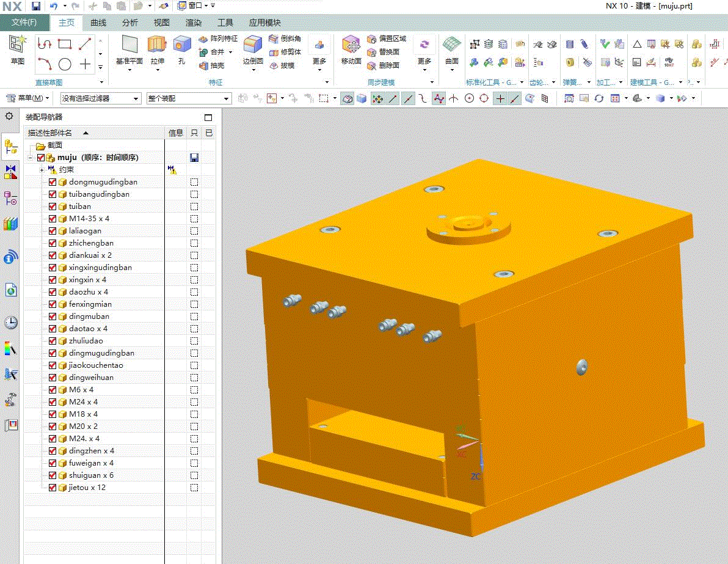
Task: Expand the 约束 constraints tree node
Action: click(42, 170)
